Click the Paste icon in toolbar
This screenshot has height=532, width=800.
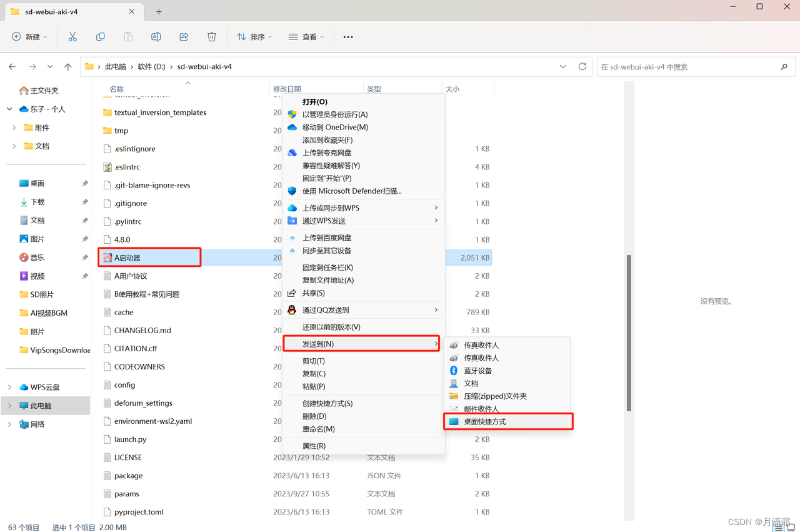click(128, 37)
